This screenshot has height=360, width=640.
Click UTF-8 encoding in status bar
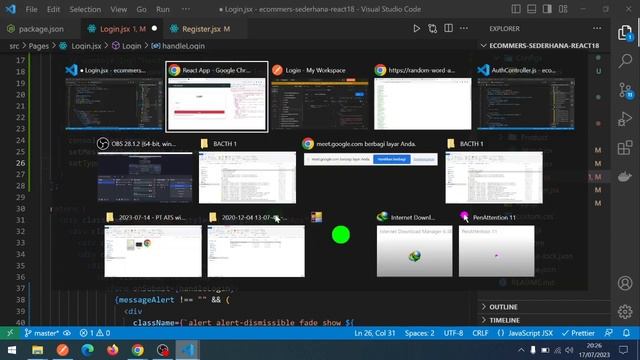pos(453,333)
